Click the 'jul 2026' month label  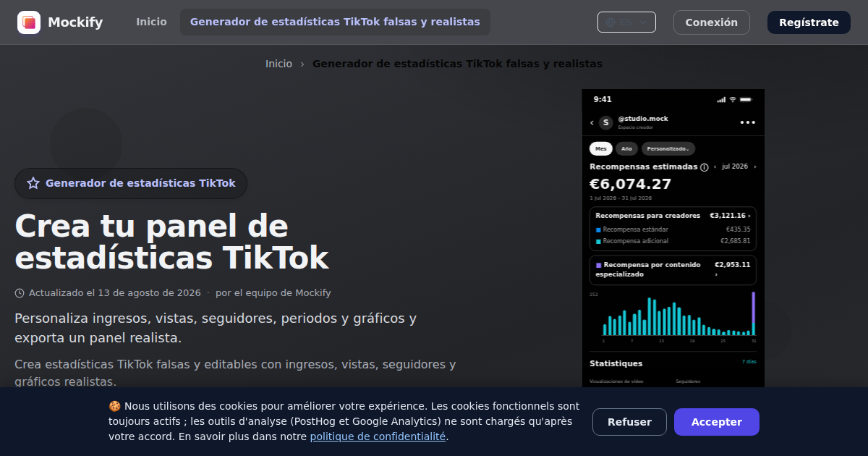tap(735, 166)
